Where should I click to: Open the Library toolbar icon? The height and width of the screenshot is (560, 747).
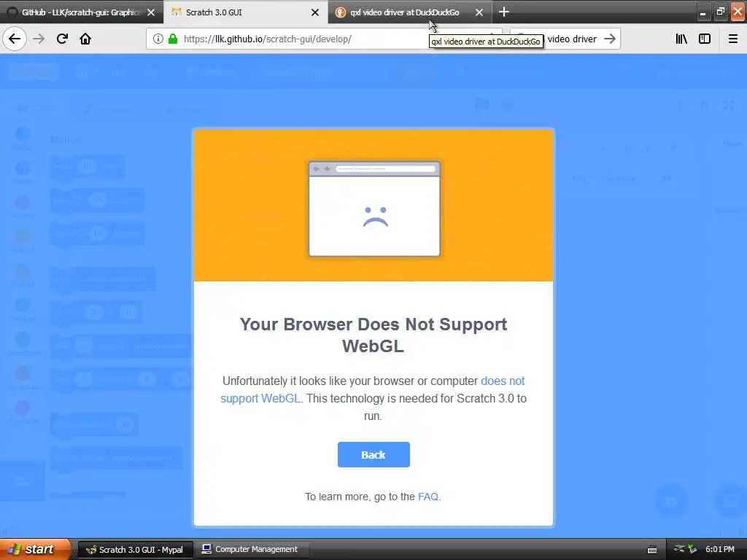point(681,39)
